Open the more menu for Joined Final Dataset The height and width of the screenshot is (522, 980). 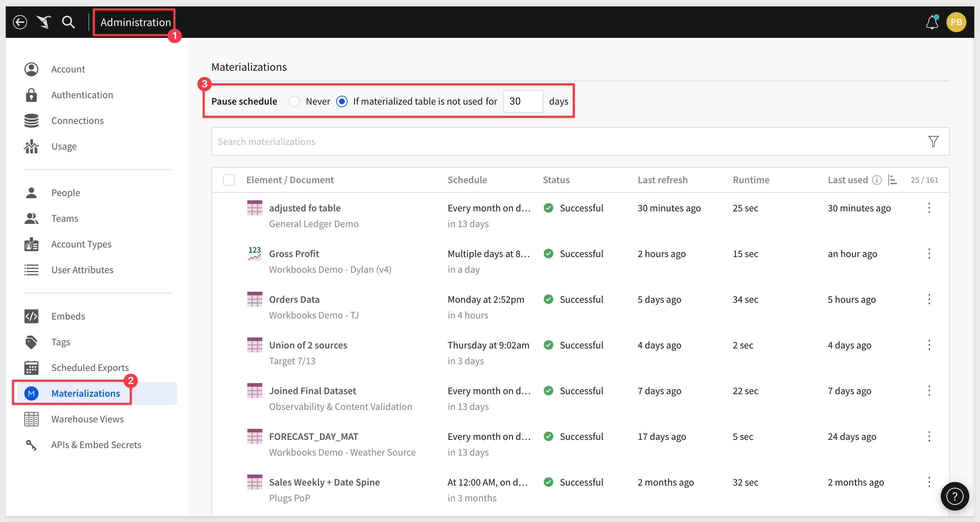[929, 391]
